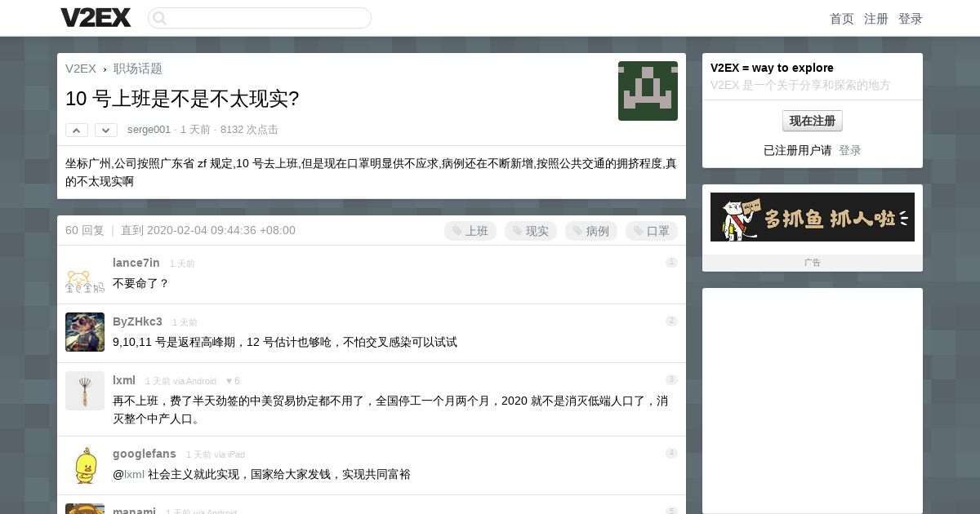Click reply text 不要命了？
The width and height of the screenshot is (980, 514).
pos(140,283)
